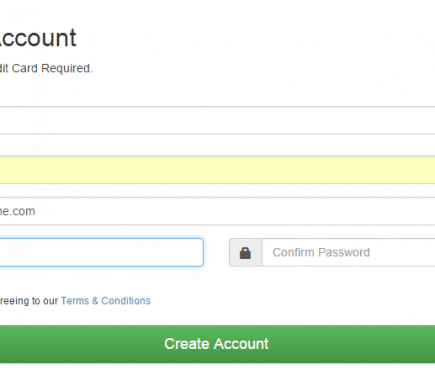
Task: Click the topmost empty white text field
Action: [x=217, y=120]
